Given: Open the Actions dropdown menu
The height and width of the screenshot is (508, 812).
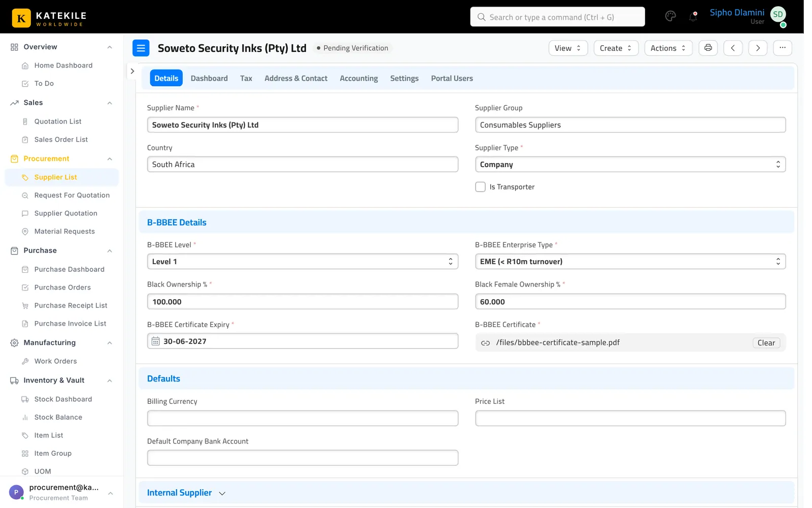Looking at the screenshot, I should [668, 48].
